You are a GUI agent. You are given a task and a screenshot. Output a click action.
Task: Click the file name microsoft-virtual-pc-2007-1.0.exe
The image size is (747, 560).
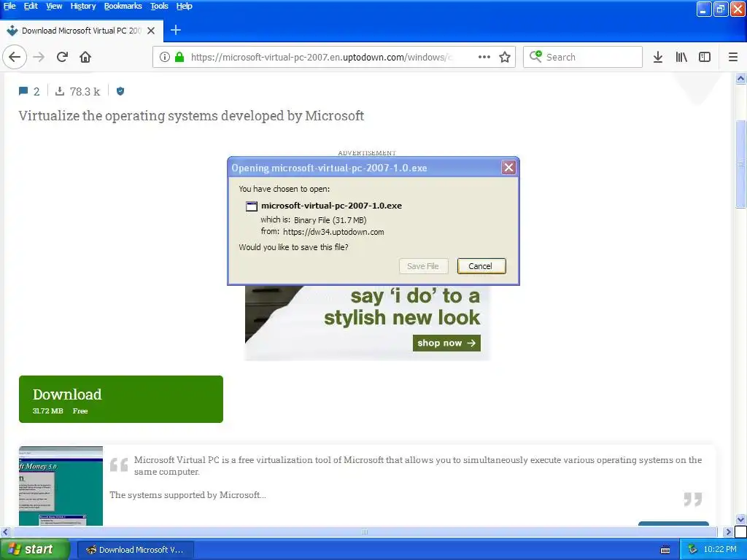(332, 206)
